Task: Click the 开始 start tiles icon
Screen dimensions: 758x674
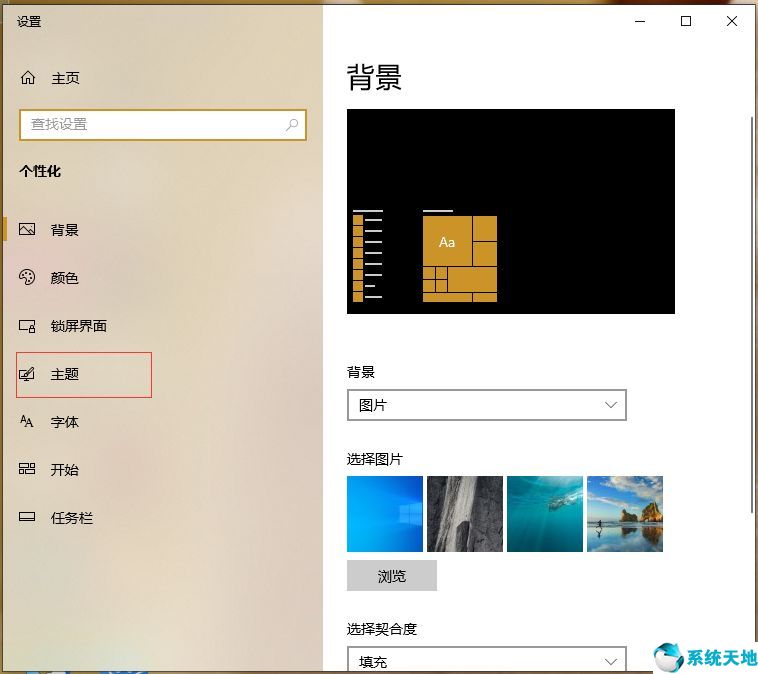Action: (27, 469)
